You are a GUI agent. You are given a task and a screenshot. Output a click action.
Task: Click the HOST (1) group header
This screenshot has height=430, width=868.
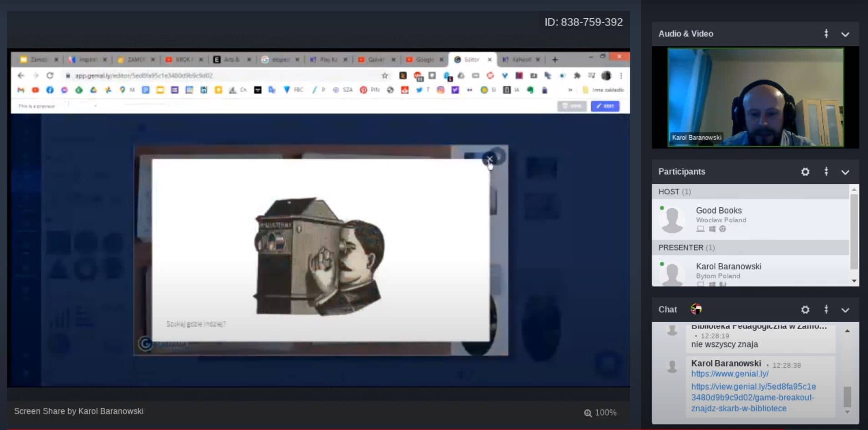click(750, 192)
